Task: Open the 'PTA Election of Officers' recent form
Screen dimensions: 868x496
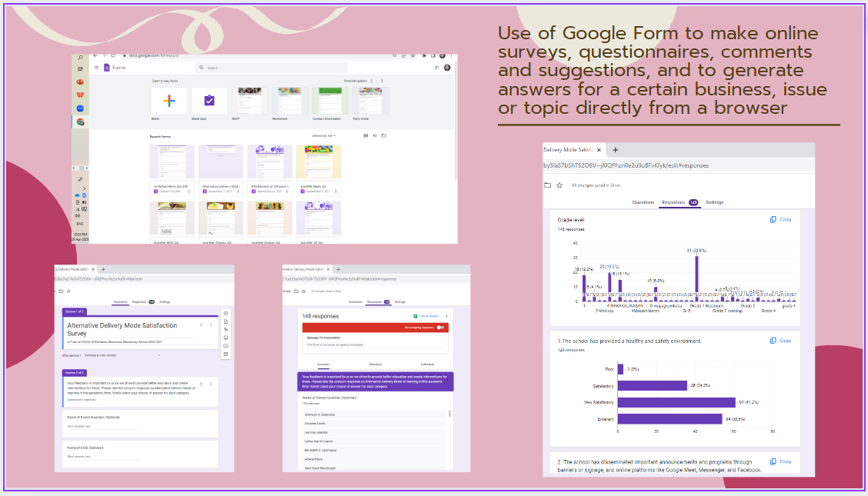Action: pos(269,170)
